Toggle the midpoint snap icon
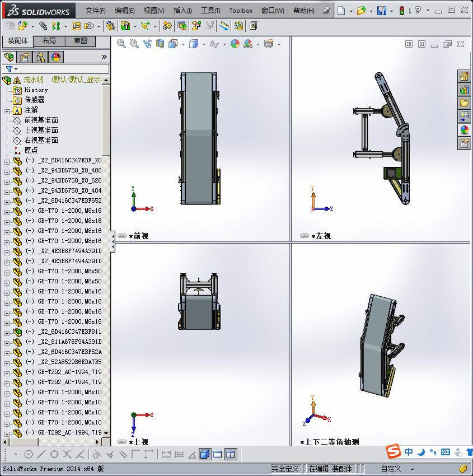Viewport: 473px width, 476px height. tap(41, 454)
